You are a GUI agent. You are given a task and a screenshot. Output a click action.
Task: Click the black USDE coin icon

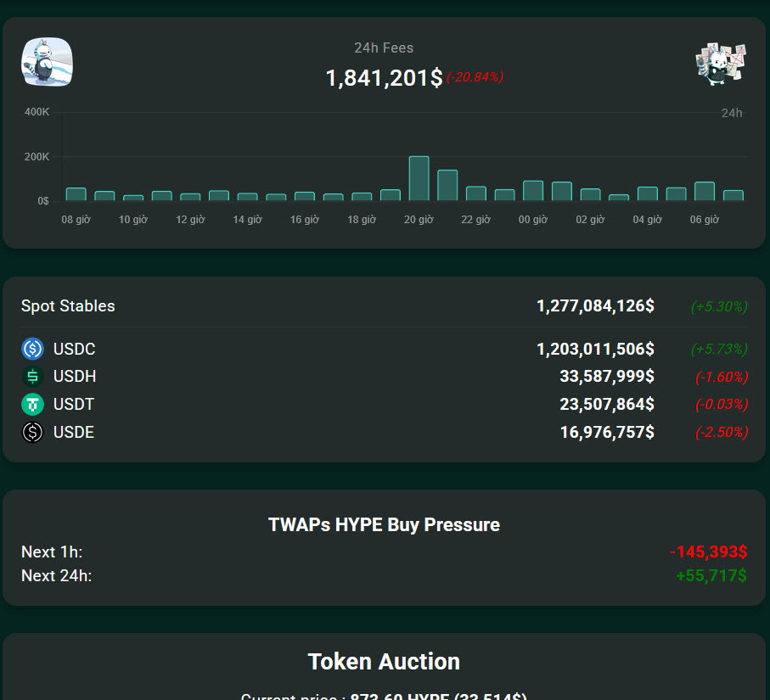[33, 433]
